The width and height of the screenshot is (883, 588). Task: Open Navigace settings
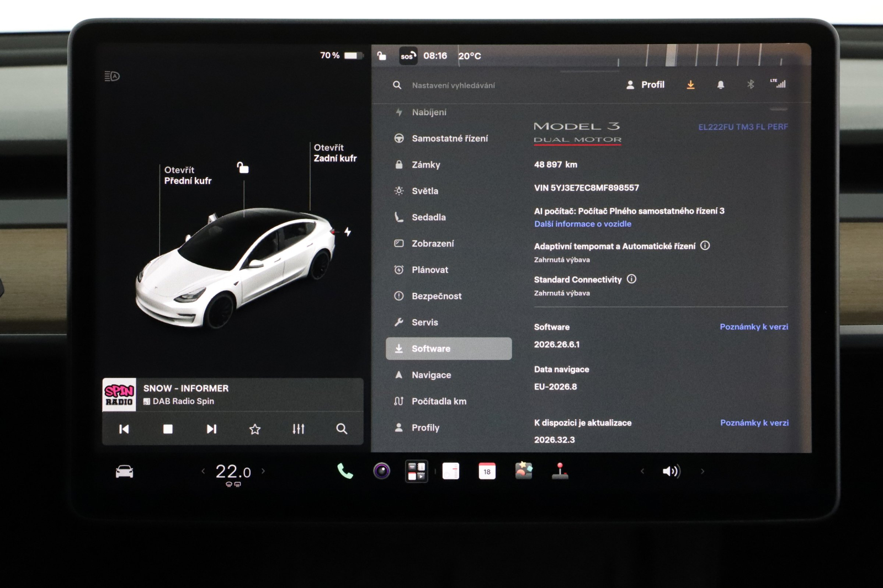tap(449, 375)
